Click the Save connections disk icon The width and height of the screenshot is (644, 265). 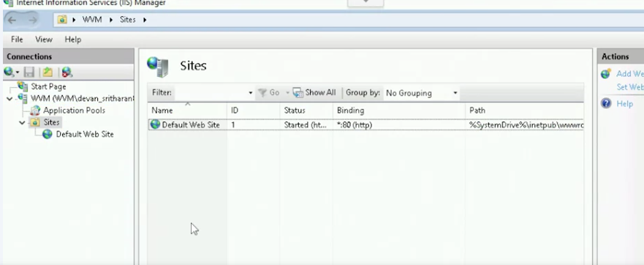tap(29, 72)
